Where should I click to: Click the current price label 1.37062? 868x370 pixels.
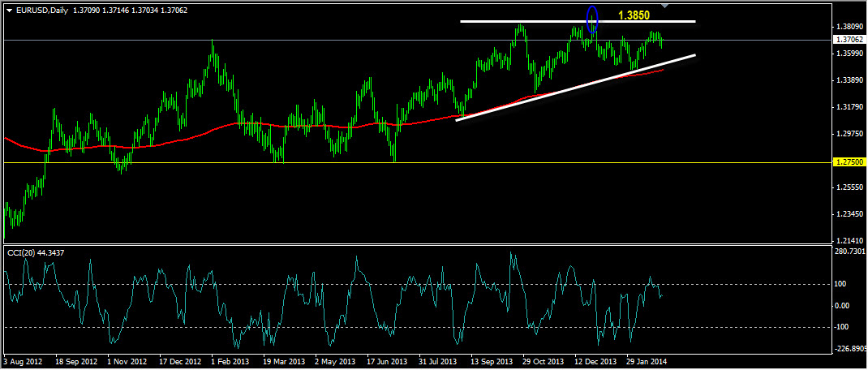click(849, 40)
